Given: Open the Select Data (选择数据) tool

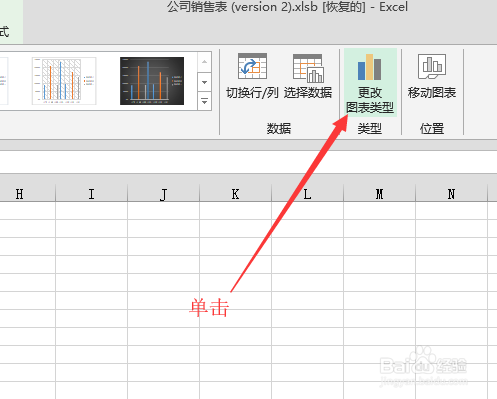Looking at the screenshot, I should pos(308,76).
